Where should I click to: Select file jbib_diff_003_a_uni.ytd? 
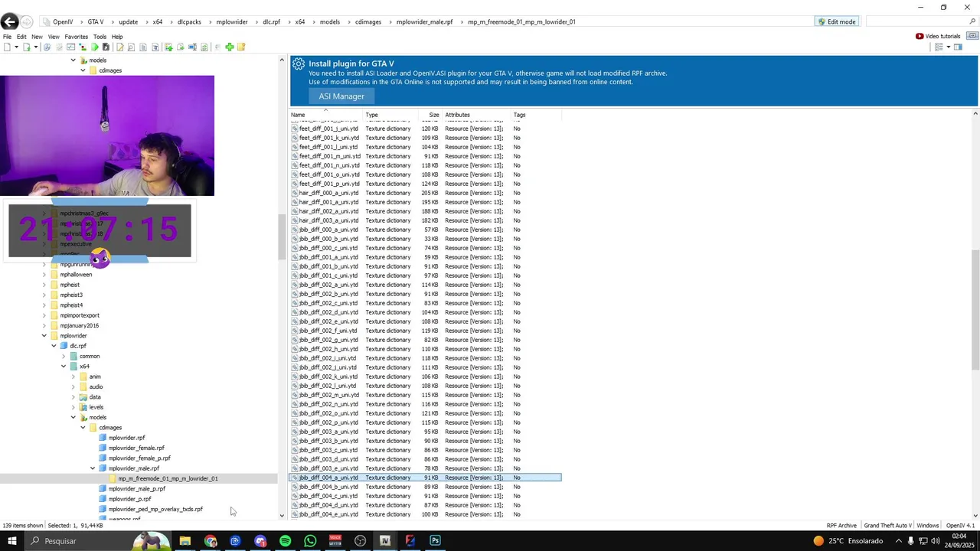[x=328, y=432]
